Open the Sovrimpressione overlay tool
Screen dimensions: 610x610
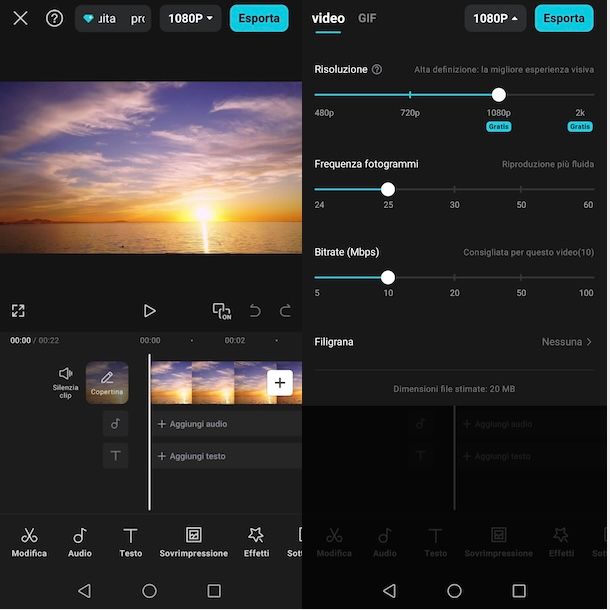(194, 542)
